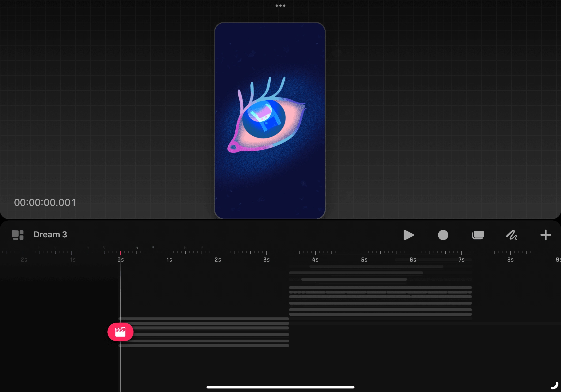Select the split track below segmented track
Screen dimensions: 561x392
click(380, 297)
